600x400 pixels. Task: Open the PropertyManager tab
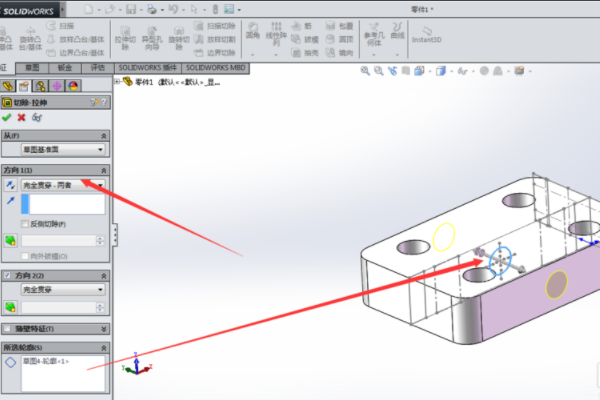pos(24,86)
